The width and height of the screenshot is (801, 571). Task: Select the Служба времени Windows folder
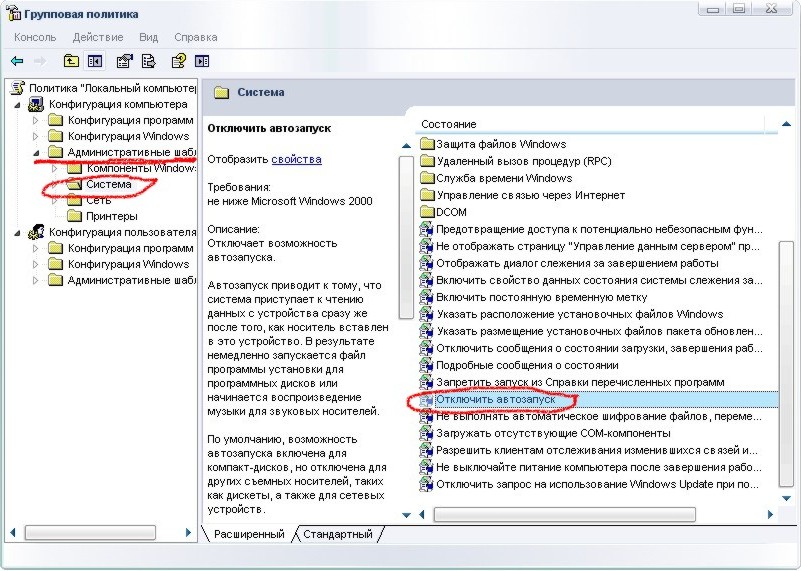[496, 178]
